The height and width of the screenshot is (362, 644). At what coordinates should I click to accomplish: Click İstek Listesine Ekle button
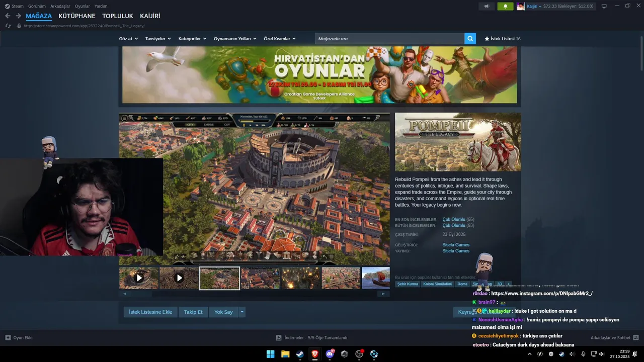(150, 312)
